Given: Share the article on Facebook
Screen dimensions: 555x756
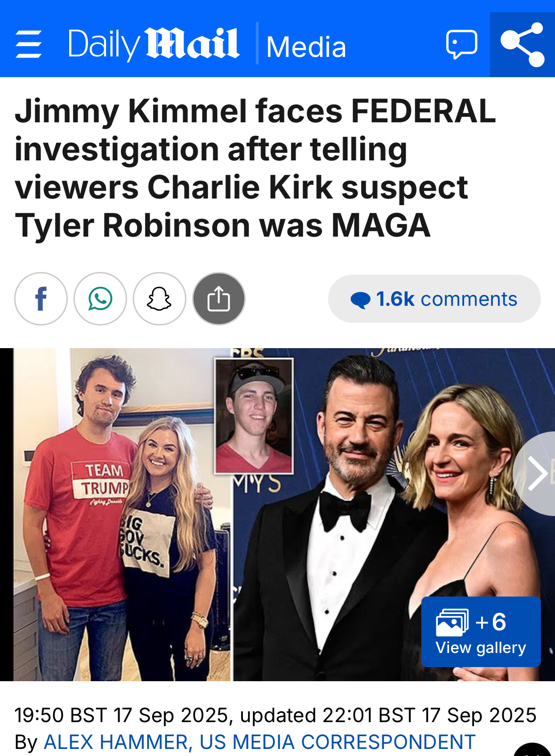Looking at the screenshot, I should tap(41, 299).
